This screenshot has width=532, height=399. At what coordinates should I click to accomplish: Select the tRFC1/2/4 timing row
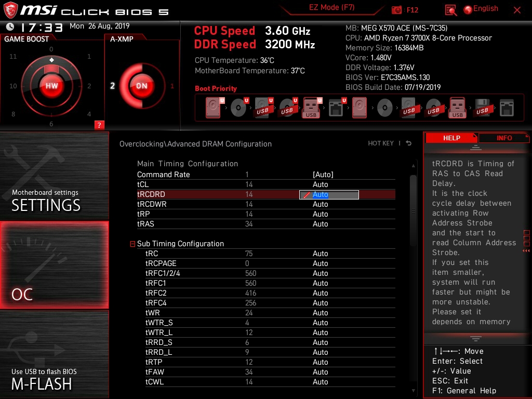[x=270, y=273]
